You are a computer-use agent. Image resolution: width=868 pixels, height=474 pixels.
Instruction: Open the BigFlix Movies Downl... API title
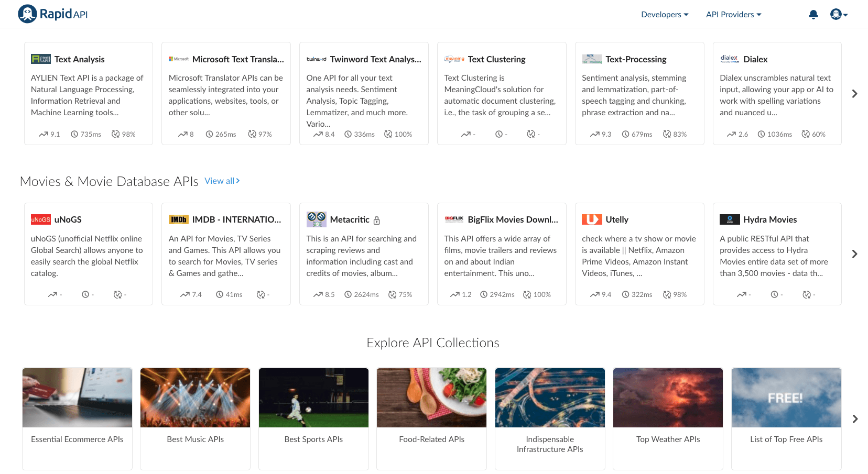click(x=513, y=219)
